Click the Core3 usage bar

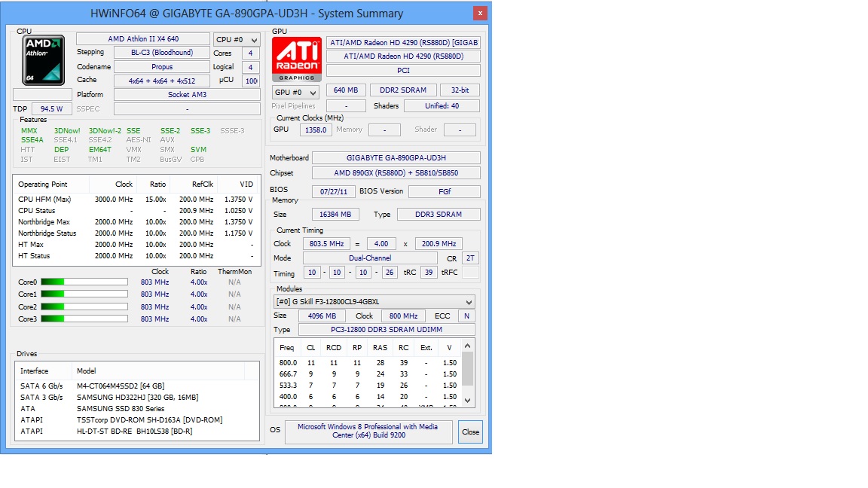pos(84,319)
